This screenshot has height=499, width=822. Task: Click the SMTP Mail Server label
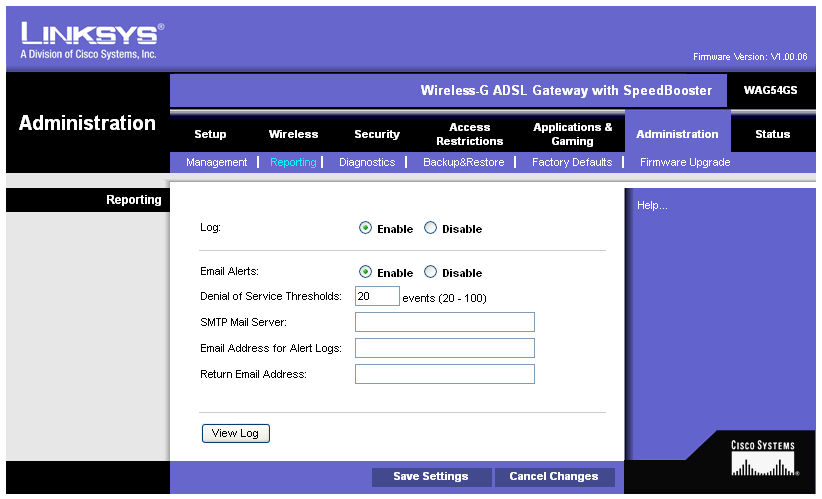coord(243,322)
